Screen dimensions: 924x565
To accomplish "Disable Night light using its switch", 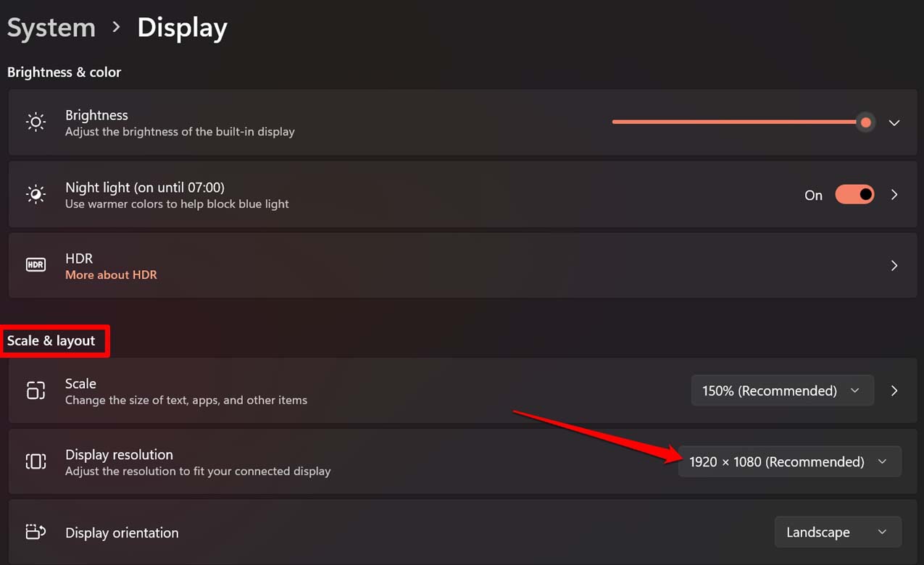I will (x=854, y=194).
